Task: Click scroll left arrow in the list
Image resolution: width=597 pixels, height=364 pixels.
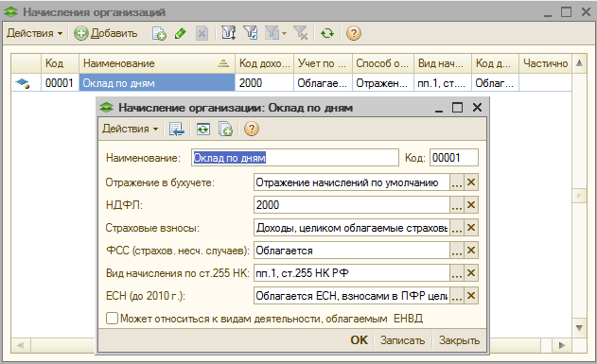Action: coord(20,345)
